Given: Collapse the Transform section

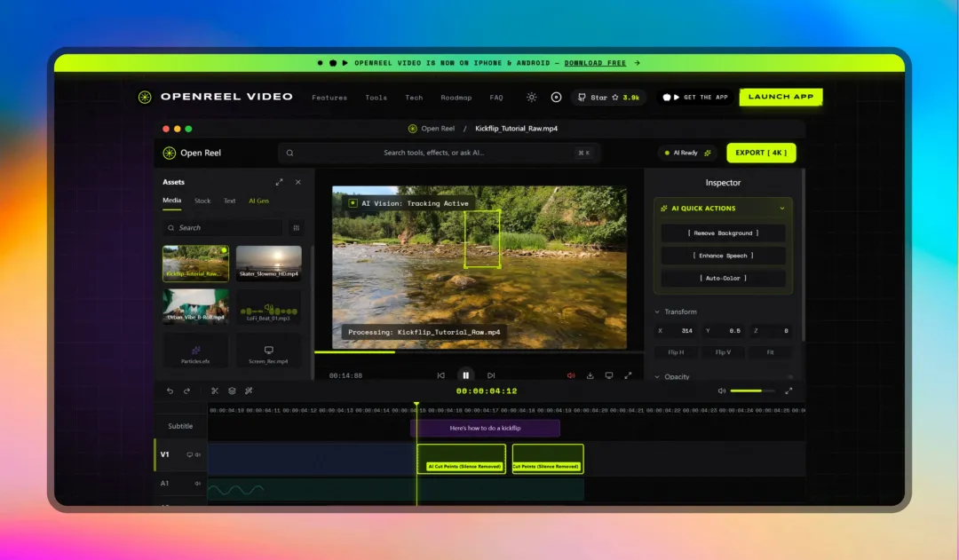Looking at the screenshot, I should 657,312.
